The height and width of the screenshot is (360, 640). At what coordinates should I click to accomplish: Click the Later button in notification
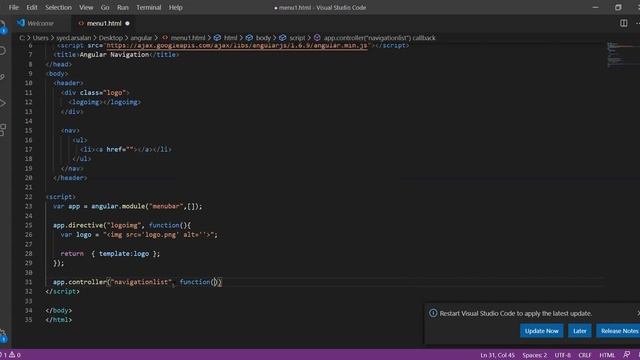580,331
